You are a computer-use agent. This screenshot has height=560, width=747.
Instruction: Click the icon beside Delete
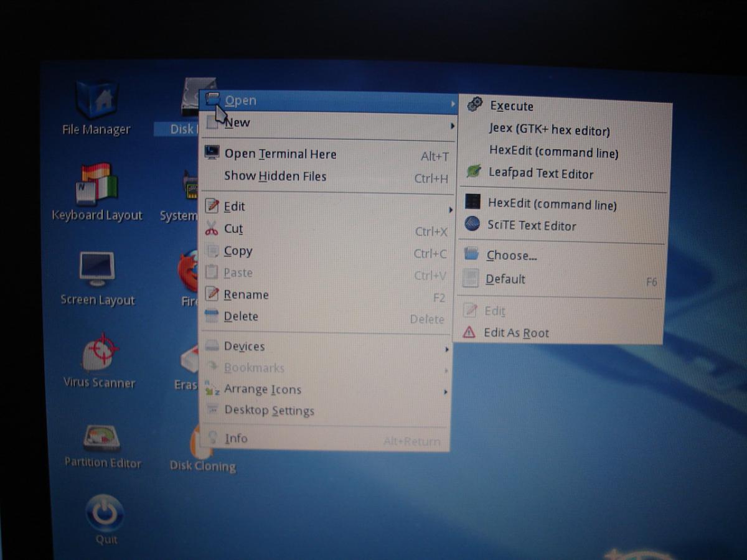[x=212, y=316]
